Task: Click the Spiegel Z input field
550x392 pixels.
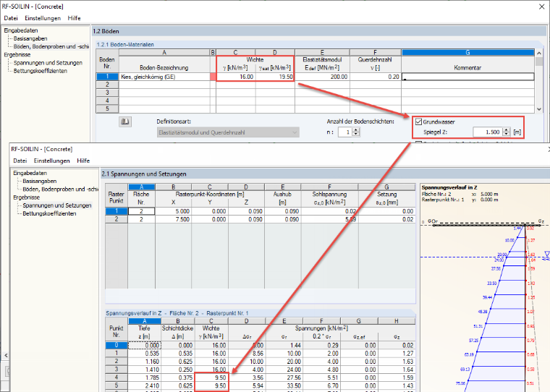Action: [x=488, y=132]
